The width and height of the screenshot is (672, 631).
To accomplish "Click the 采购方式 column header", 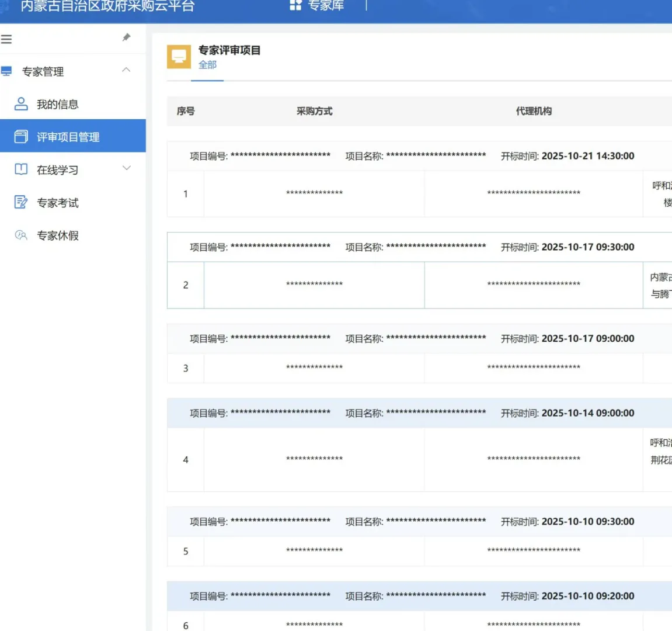I will tap(314, 111).
